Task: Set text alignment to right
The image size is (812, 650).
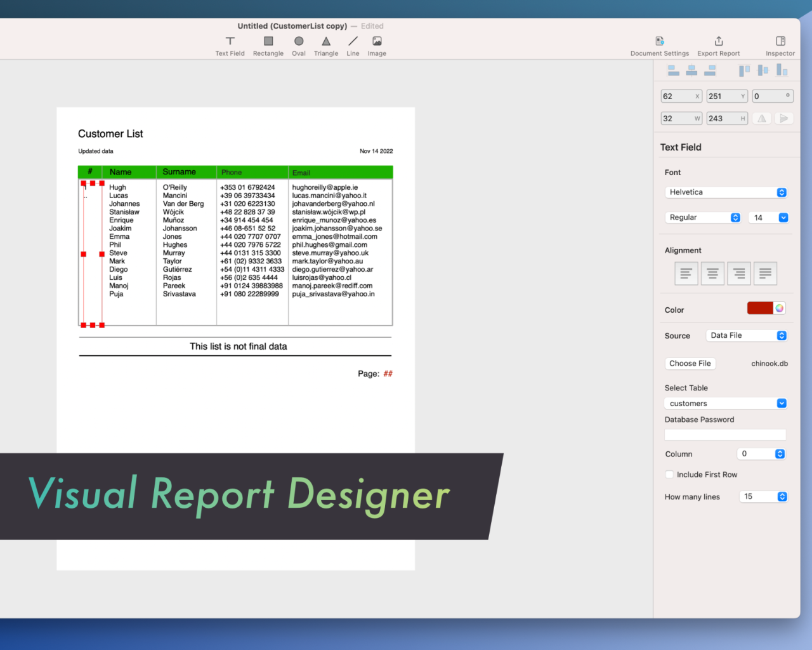Action: tap(739, 274)
